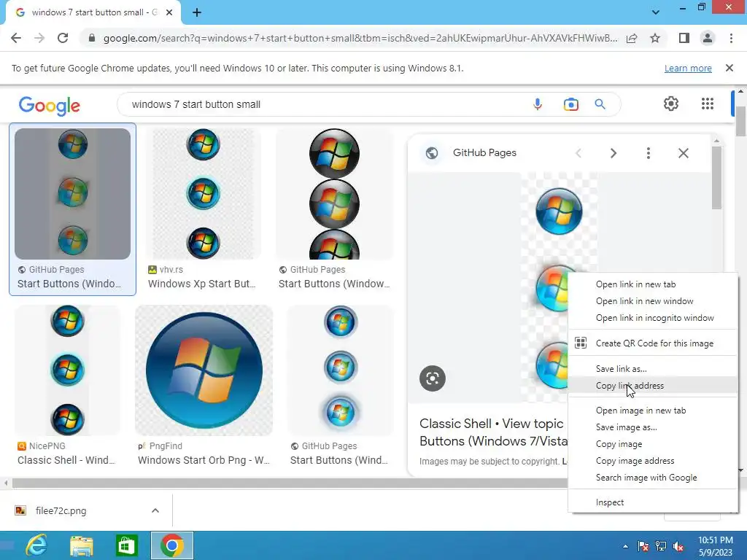
Task: Click the site lock icon in the address bar
Action: click(x=92, y=38)
